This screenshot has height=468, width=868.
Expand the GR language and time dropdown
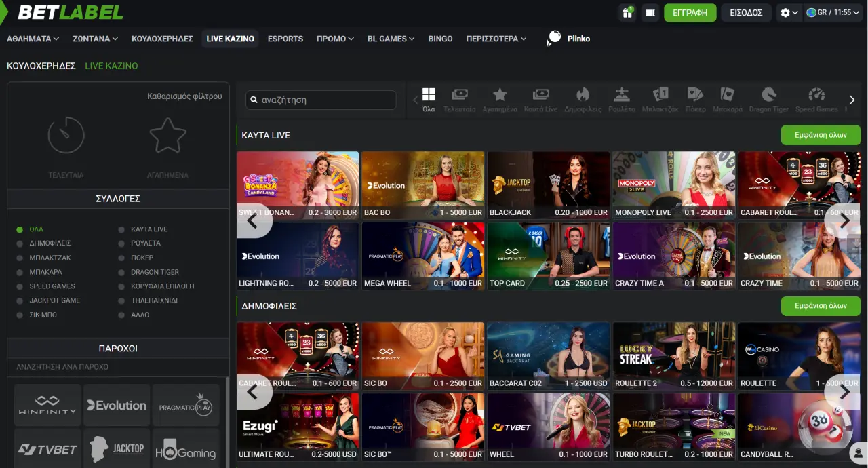(833, 12)
